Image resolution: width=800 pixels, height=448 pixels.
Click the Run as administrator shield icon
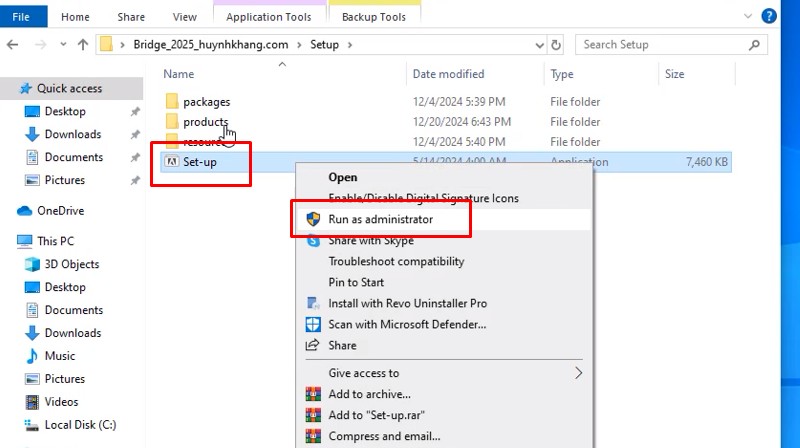(313, 219)
